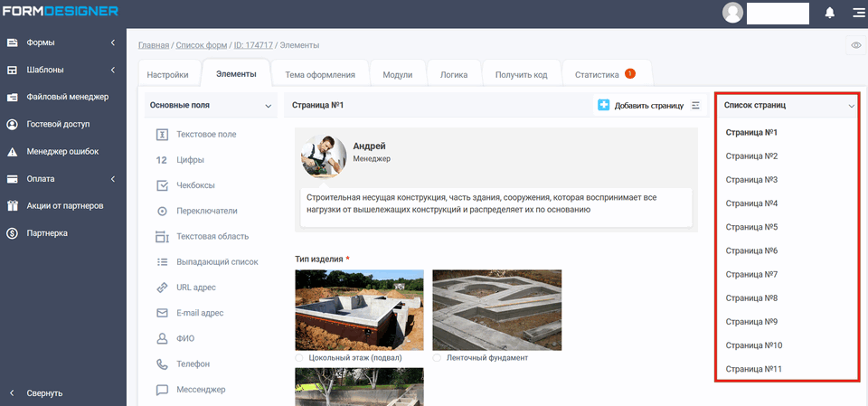Click the Оплата card icon

point(12,179)
